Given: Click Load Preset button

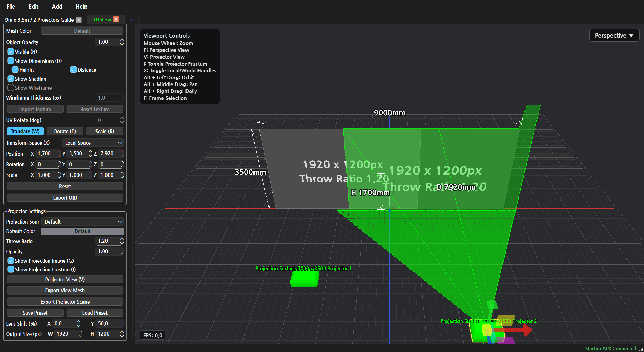Looking at the screenshot, I should click(x=95, y=313).
